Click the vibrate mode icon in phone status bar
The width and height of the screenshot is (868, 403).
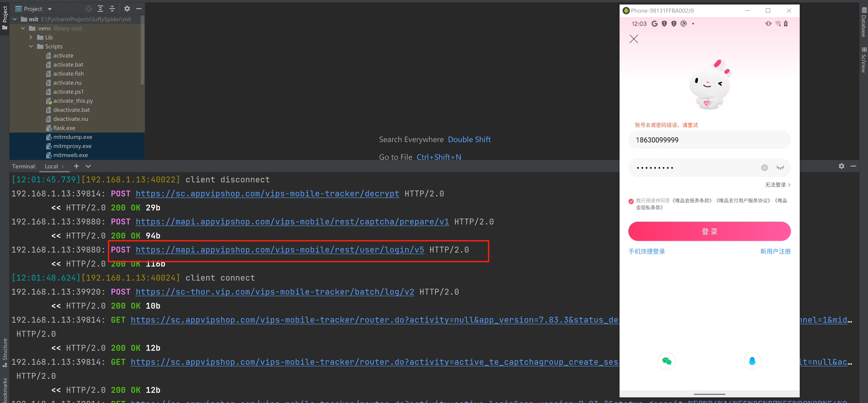pyautogui.click(x=768, y=24)
